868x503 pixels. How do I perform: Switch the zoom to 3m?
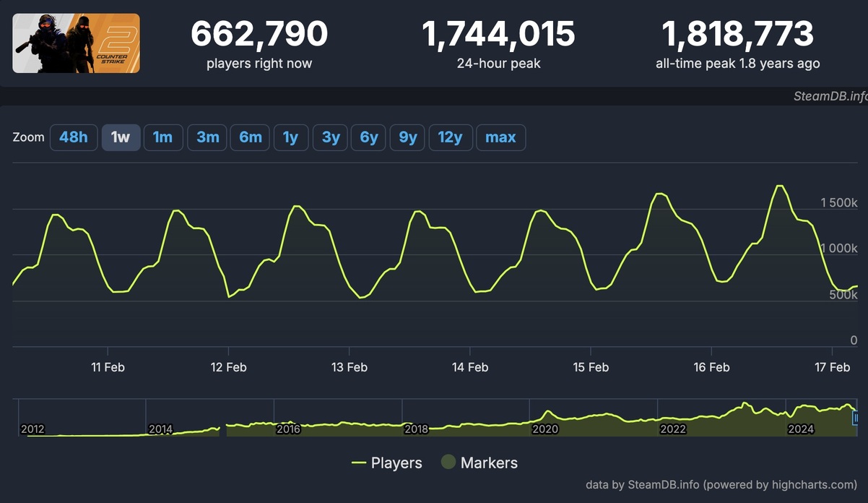point(207,137)
